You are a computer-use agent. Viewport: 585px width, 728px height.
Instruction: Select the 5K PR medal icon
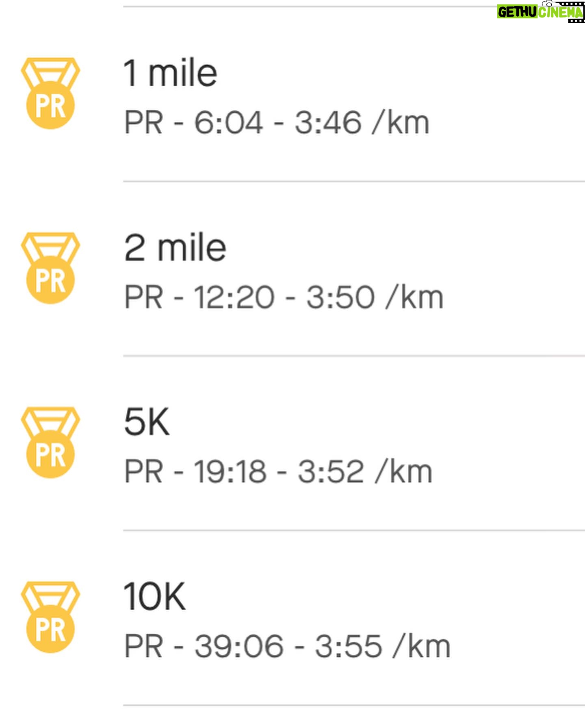(x=50, y=442)
